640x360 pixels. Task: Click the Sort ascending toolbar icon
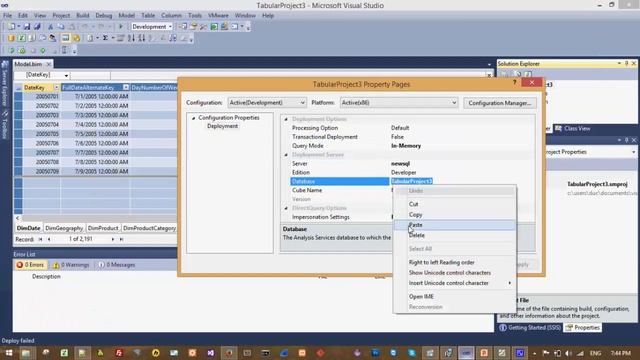tap(131, 38)
